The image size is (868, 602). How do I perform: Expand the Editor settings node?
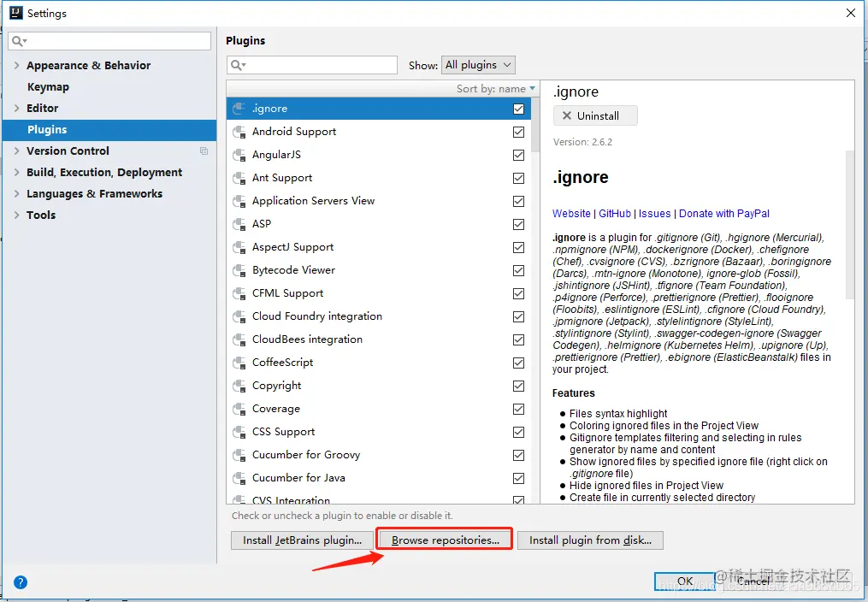[x=16, y=108]
